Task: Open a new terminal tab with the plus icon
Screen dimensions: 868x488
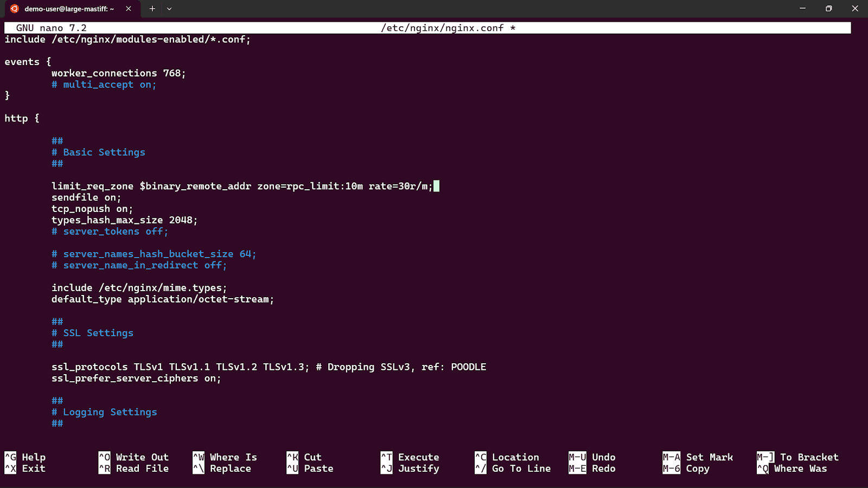Action: (152, 9)
